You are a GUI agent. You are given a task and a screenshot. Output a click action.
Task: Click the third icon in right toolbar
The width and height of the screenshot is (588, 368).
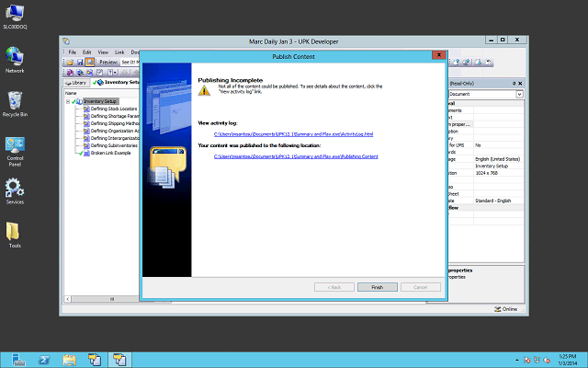pos(478,63)
